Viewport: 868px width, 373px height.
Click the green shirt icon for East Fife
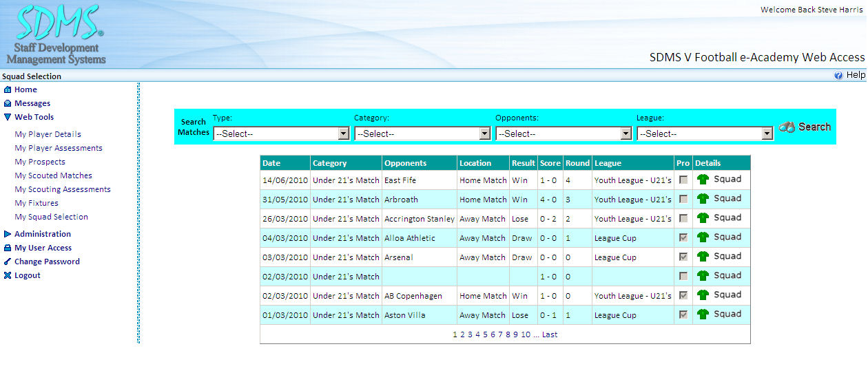[703, 180]
